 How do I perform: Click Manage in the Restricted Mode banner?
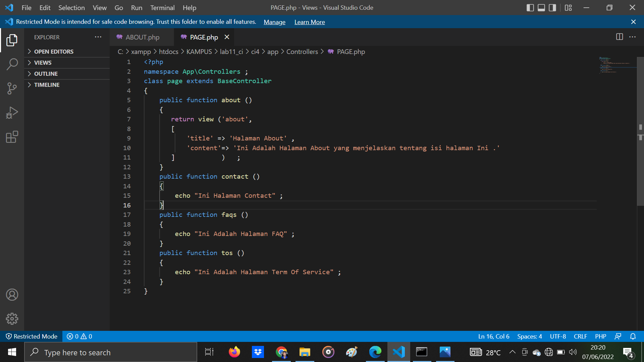point(274,22)
